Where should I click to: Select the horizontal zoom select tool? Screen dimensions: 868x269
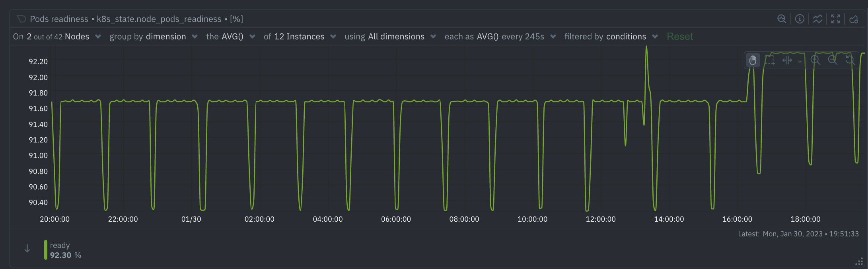tap(787, 60)
